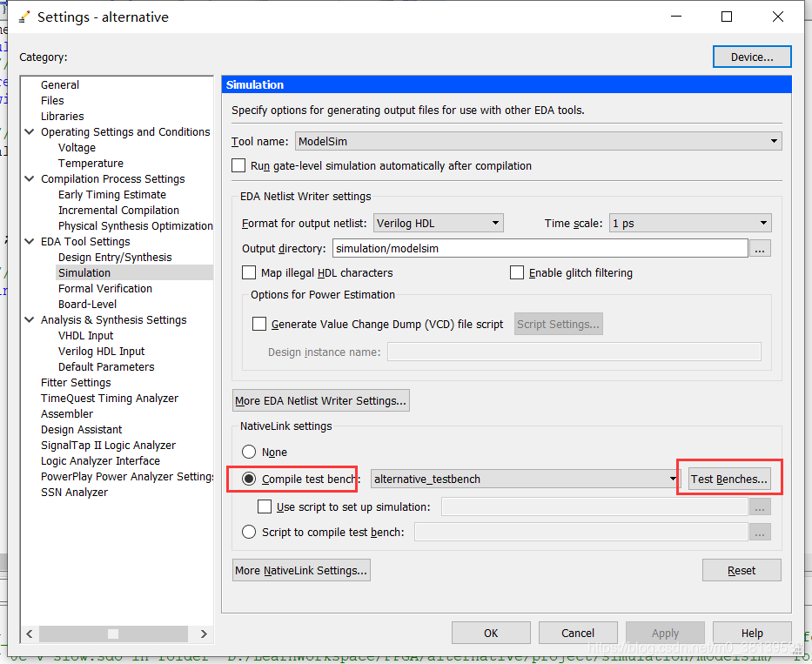This screenshot has height=664, width=812.
Task: Select PowerPlay Power Analyzer Settings category
Action: [127, 476]
